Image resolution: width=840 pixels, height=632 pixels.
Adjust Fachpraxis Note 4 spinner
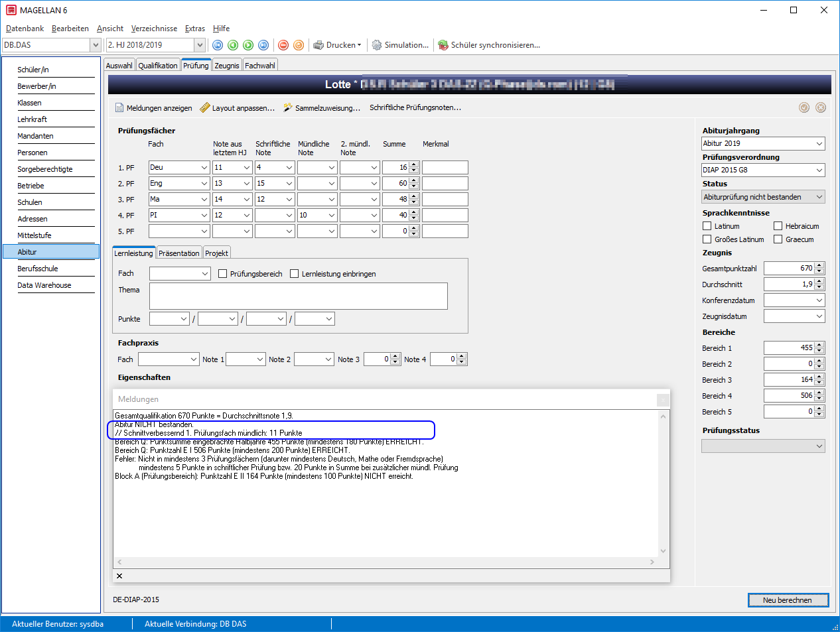pos(462,359)
